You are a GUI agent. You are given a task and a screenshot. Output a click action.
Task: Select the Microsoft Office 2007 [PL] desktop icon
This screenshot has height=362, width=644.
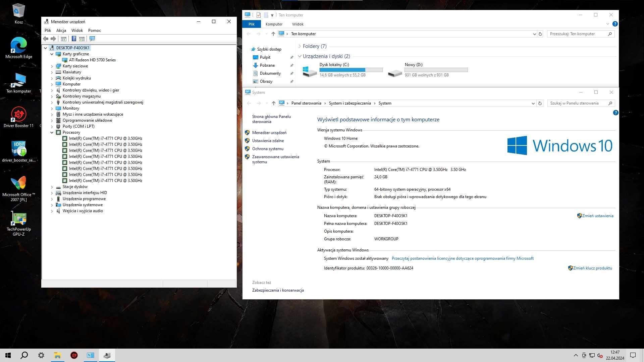click(18, 189)
